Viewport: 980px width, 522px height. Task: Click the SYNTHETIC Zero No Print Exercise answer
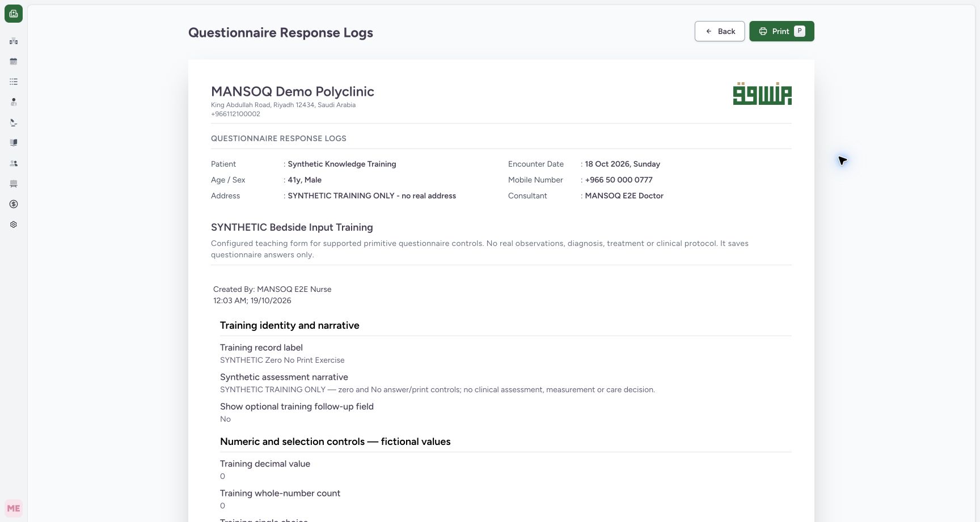point(282,360)
